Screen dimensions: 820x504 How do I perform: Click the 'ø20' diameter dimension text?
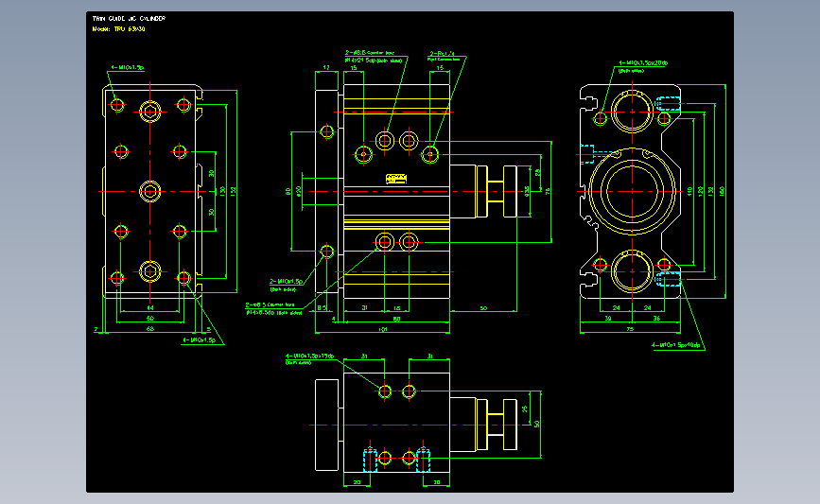299,191
